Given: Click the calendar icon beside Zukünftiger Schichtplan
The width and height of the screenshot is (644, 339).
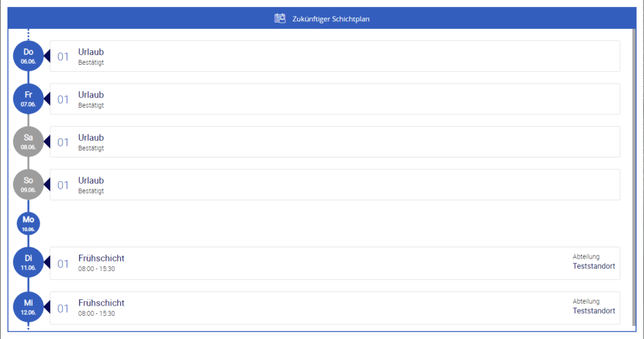Looking at the screenshot, I should pyautogui.click(x=280, y=18).
